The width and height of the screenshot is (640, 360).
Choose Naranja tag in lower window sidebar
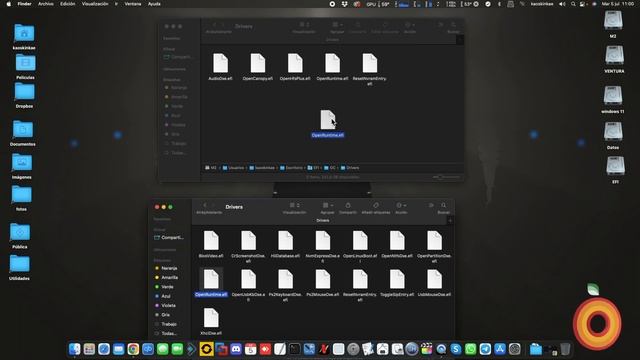(x=166, y=268)
